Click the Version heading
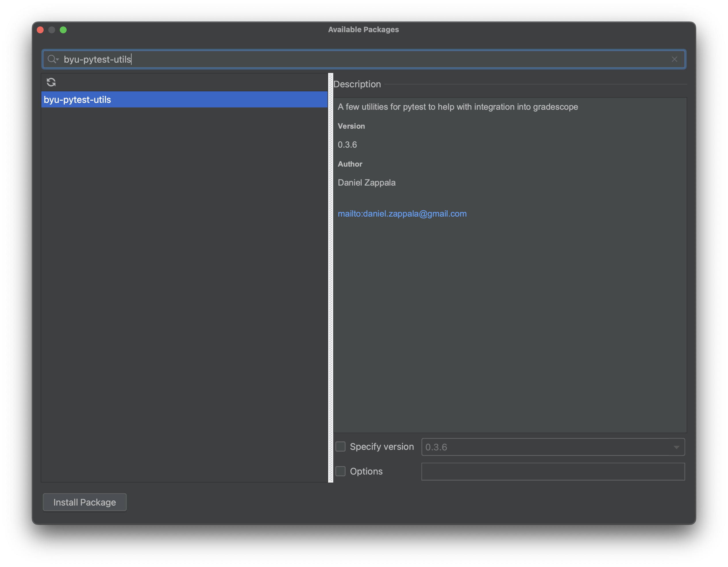Viewport: 728px width, 567px height. [x=351, y=126]
